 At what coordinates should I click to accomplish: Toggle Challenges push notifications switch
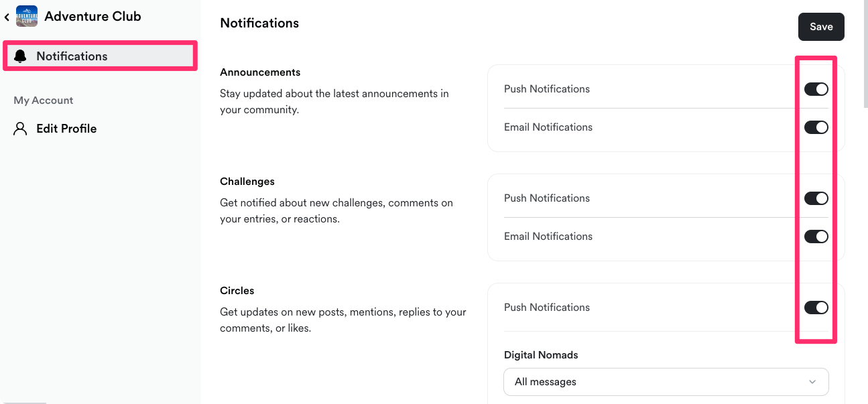(x=816, y=198)
